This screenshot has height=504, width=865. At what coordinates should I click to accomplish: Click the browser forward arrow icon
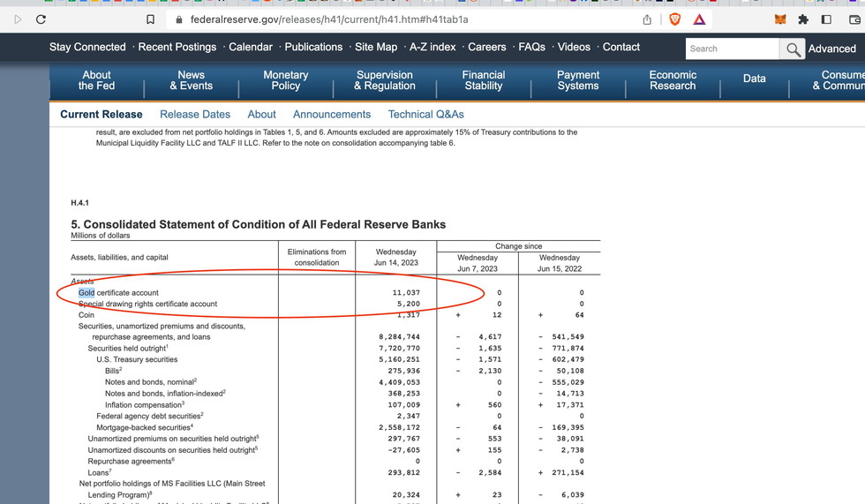17,19
